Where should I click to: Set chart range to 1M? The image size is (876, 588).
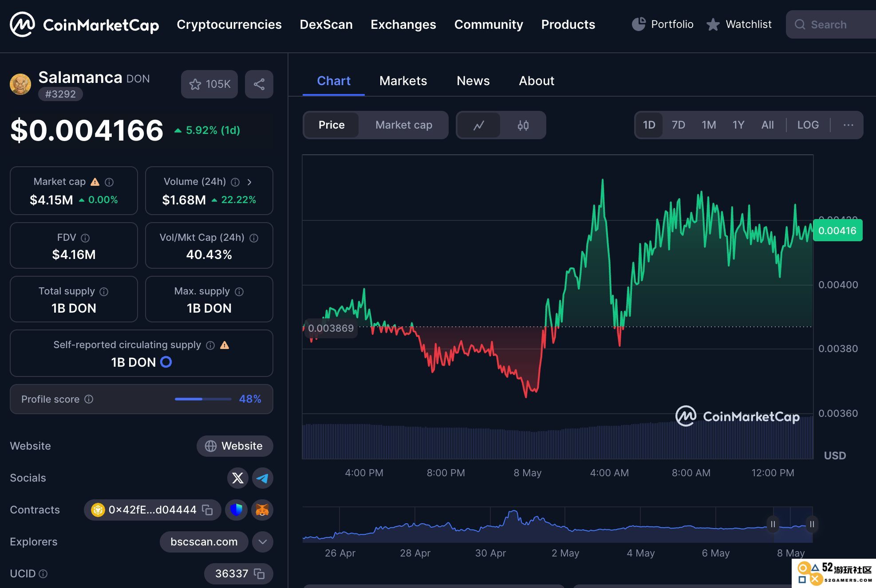coord(709,125)
